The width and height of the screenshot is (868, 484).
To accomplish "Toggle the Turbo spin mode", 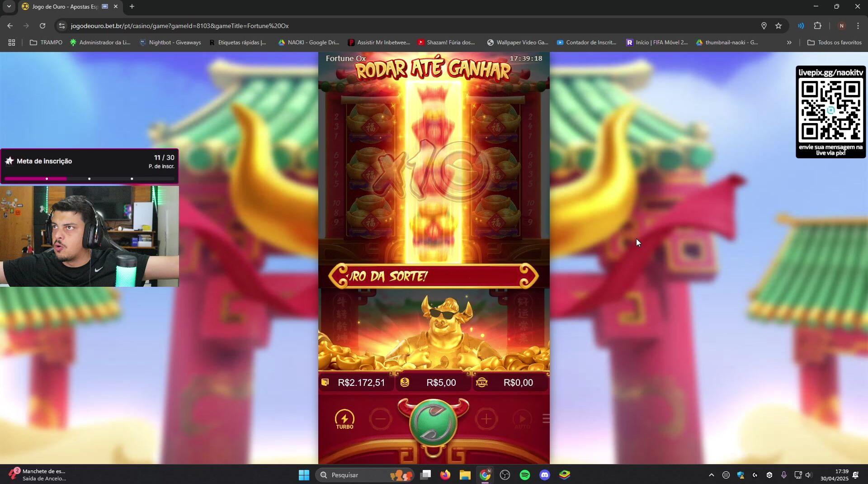I will [344, 419].
